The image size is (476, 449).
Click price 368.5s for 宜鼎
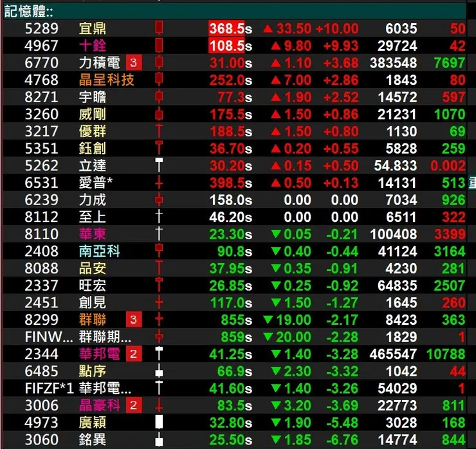coord(231,28)
